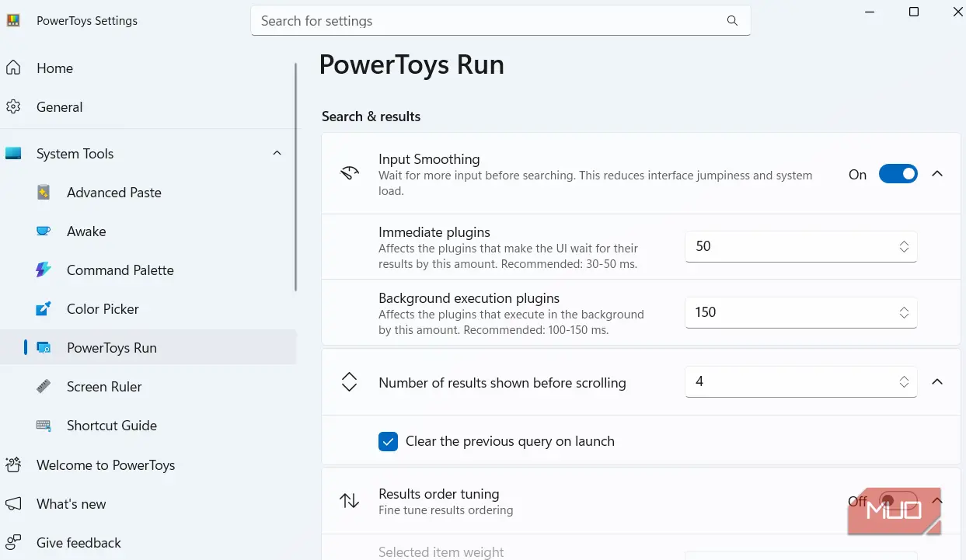Click the Search for settings box
This screenshot has width=966, height=560.
pyautogui.click(x=500, y=21)
